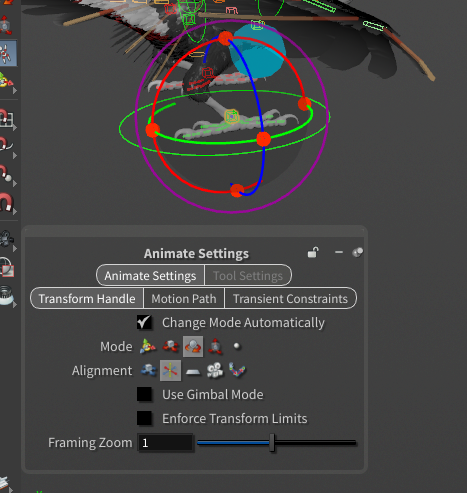Choose the rotate handle mode icon
This screenshot has width=467, height=493.
click(193, 347)
